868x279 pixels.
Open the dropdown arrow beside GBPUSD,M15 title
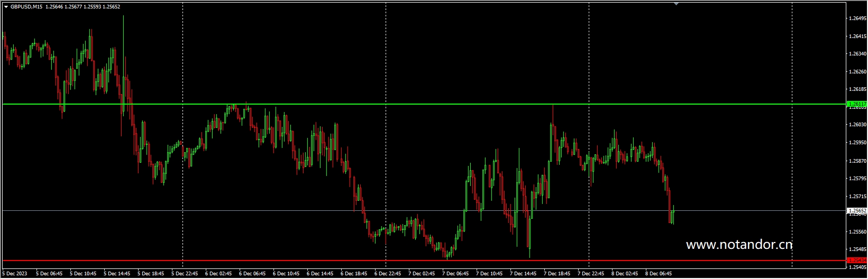point(6,7)
